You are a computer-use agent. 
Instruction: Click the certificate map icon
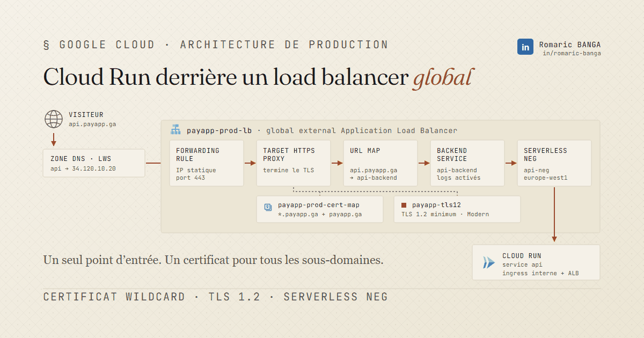click(x=268, y=207)
